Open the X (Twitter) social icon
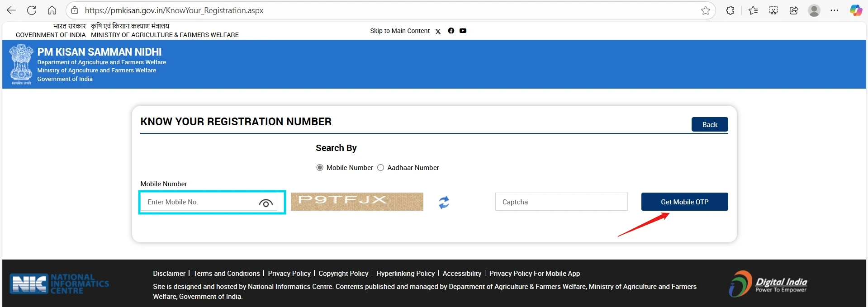 (x=438, y=31)
